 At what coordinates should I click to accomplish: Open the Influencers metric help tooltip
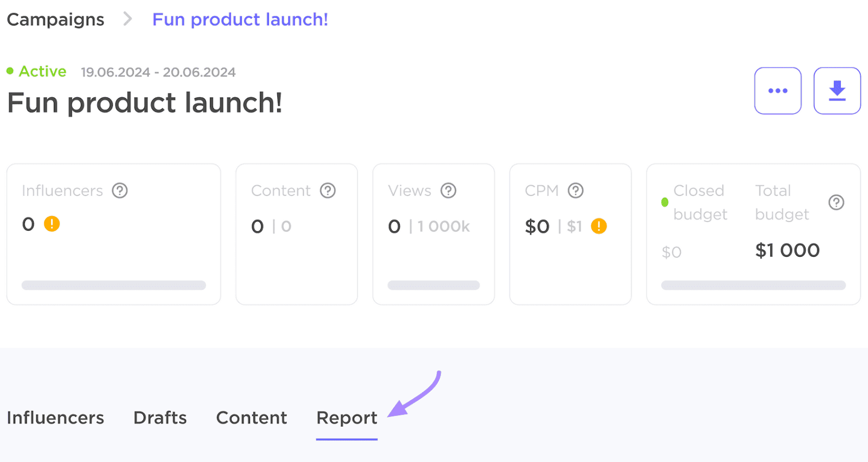tap(120, 191)
